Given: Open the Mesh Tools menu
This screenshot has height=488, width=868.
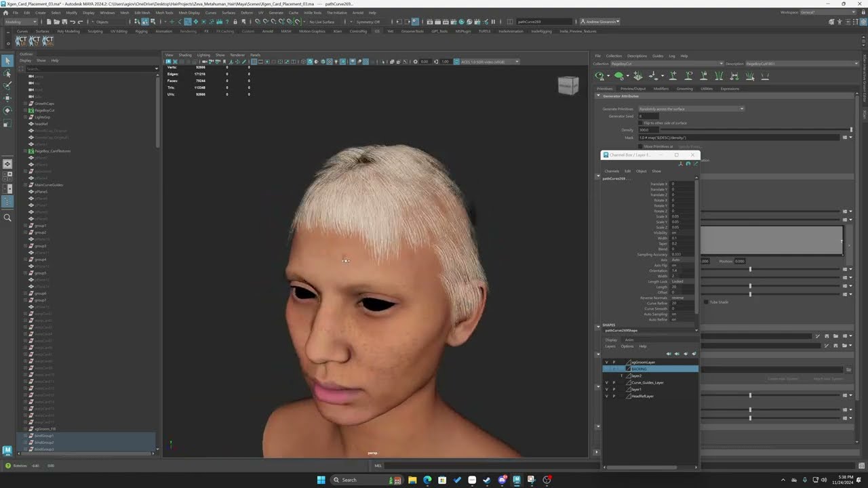Looking at the screenshot, I should pos(164,12).
